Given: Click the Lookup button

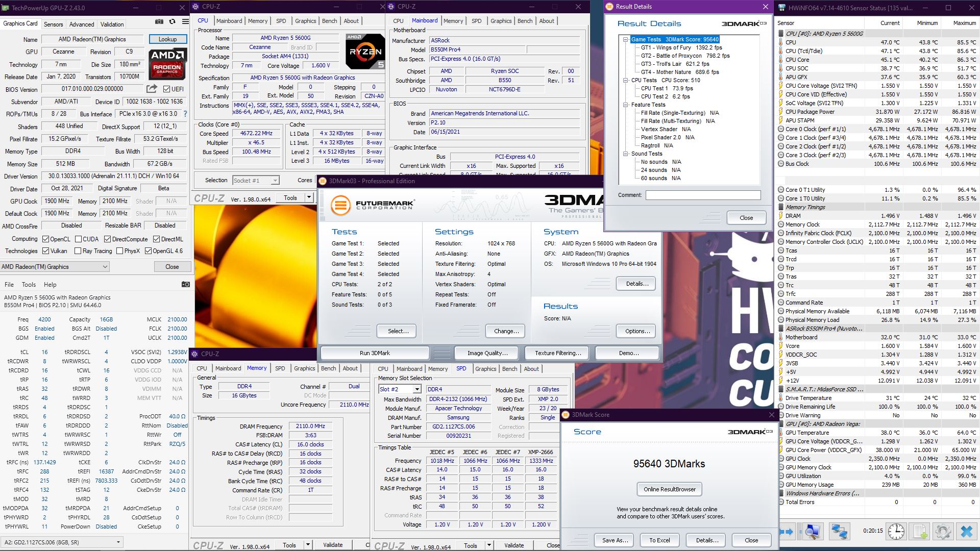Looking at the screenshot, I should 167,39.
